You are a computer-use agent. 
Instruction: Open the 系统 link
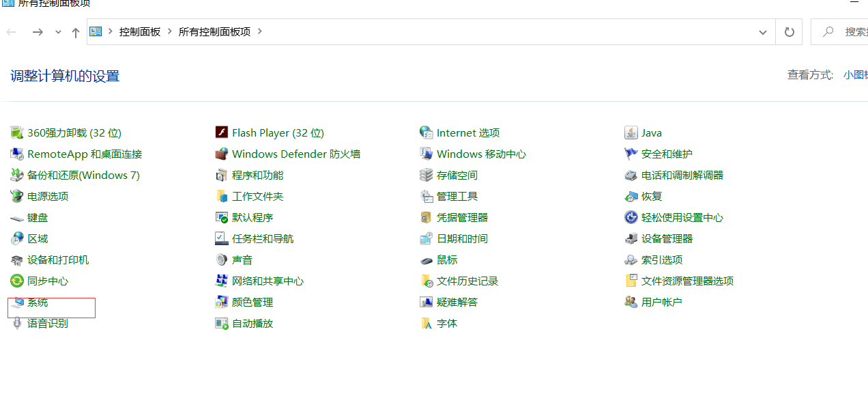pos(38,302)
